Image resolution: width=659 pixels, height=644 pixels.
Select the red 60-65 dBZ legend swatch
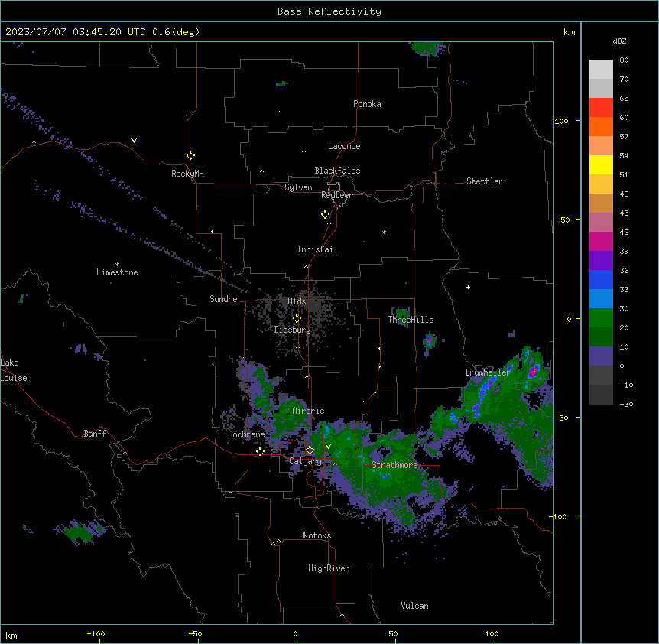coord(601,108)
